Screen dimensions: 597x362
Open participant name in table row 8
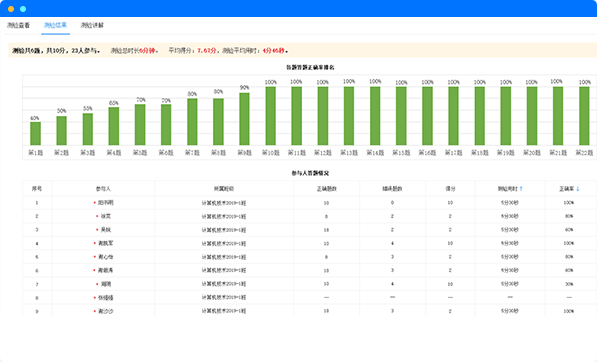(x=105, y=298)
